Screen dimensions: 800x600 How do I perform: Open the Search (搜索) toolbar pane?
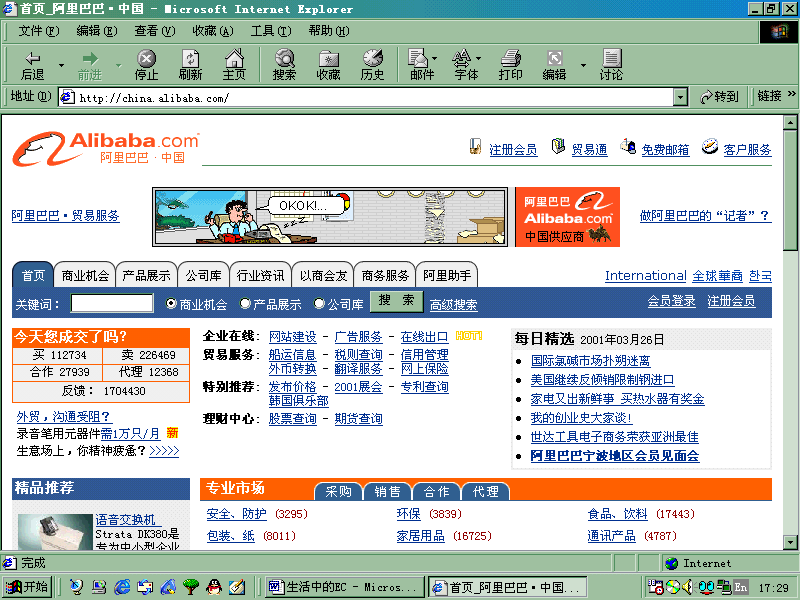(x=284, y=65)
